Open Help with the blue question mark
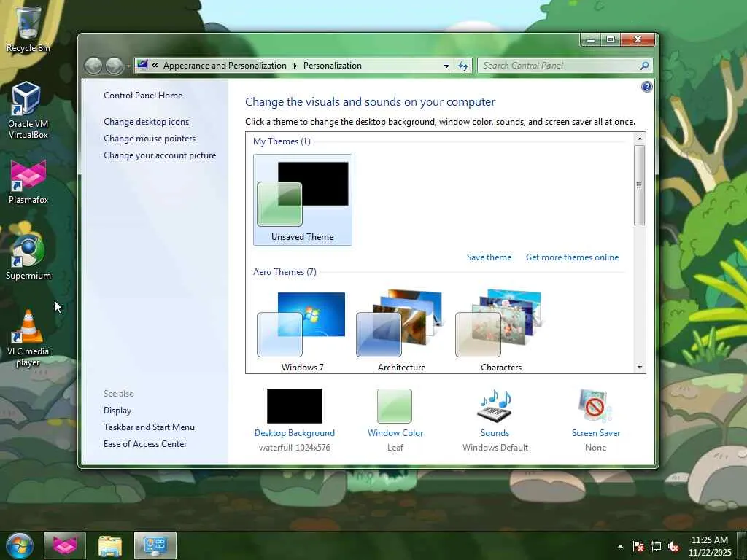 coord(646,87)
